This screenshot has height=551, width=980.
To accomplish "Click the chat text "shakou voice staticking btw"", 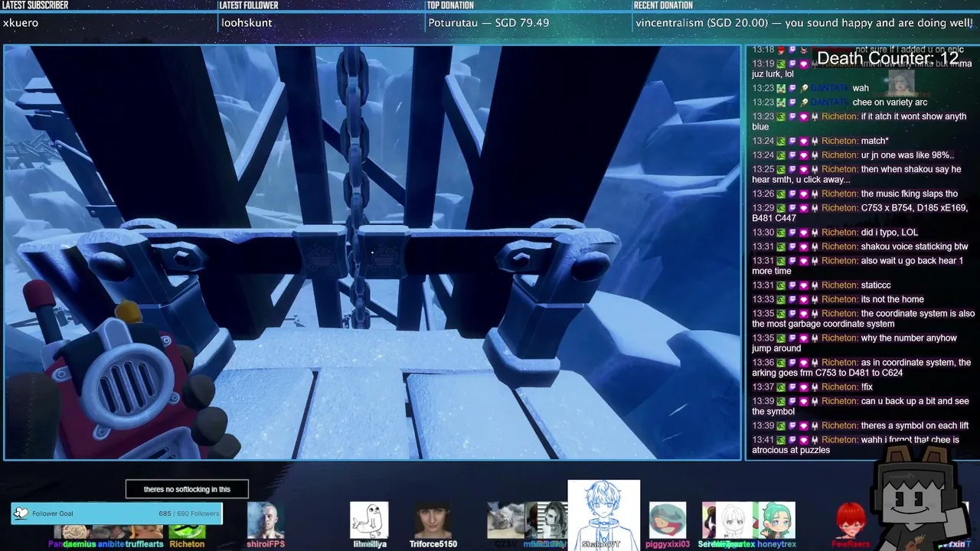I will [x=914, y=247].
